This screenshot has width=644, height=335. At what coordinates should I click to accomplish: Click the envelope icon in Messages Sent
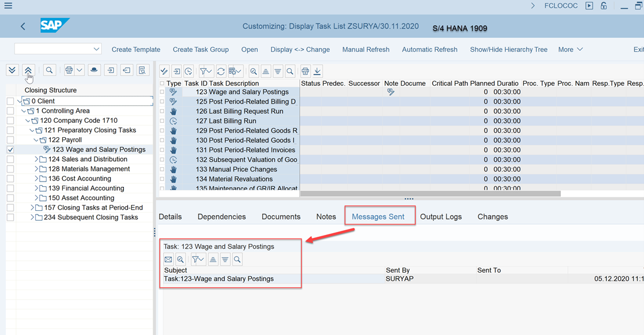click(168, 259)
